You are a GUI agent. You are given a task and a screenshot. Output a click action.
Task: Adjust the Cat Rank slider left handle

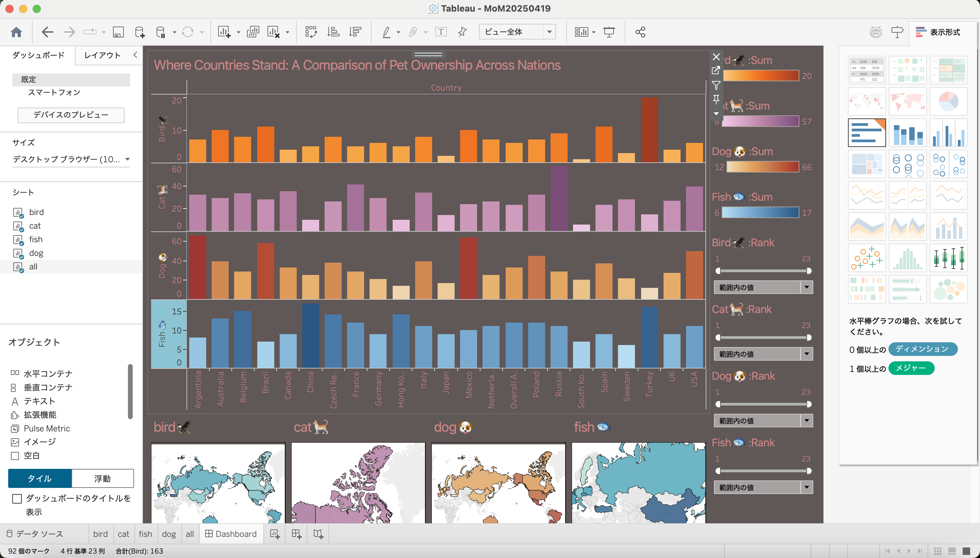pyautogui.click(x=718, y=338)
